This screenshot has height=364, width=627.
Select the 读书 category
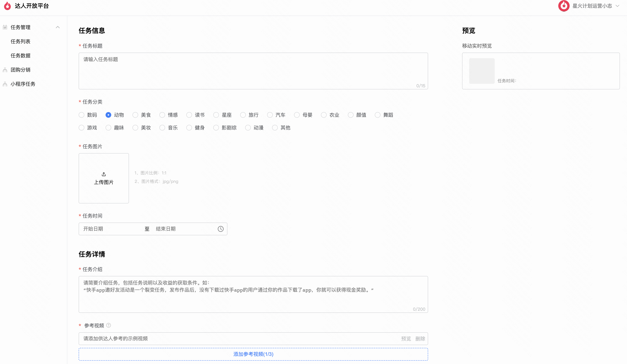196,115
